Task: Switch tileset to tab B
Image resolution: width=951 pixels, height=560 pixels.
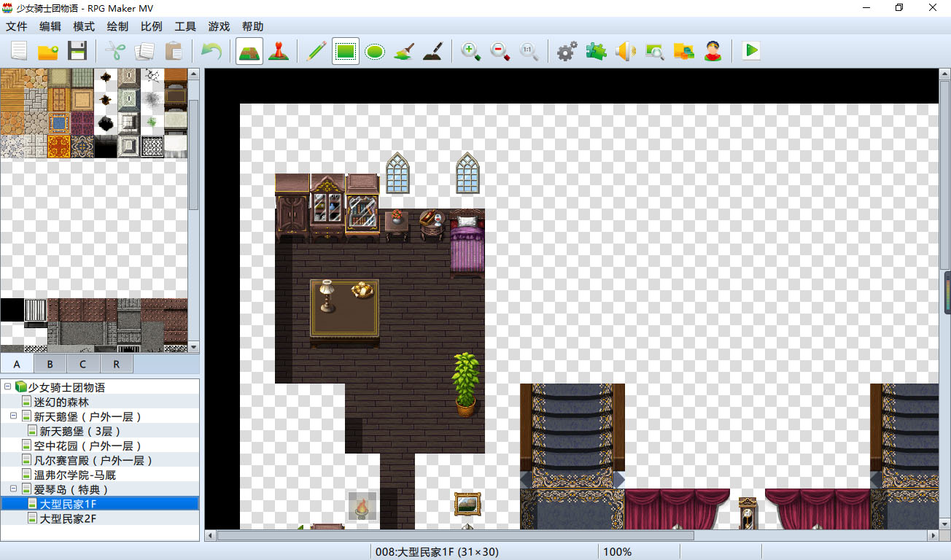Action: click(50, 364)
